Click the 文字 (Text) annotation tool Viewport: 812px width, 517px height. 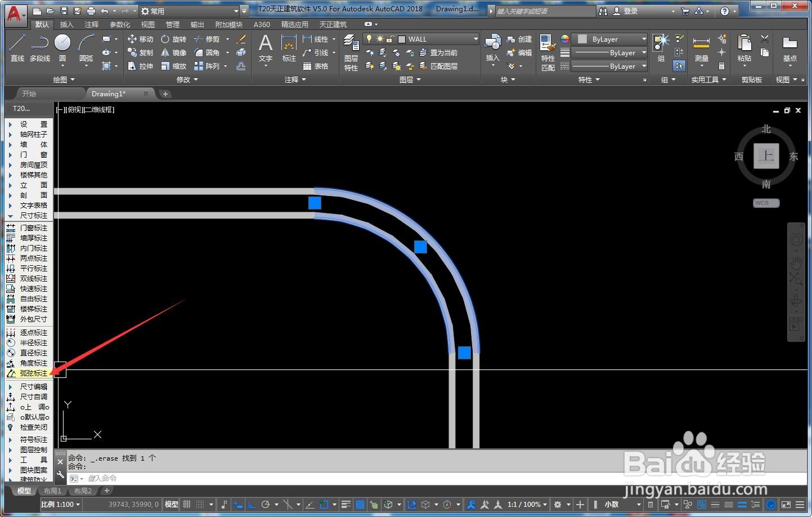point(265,47)
